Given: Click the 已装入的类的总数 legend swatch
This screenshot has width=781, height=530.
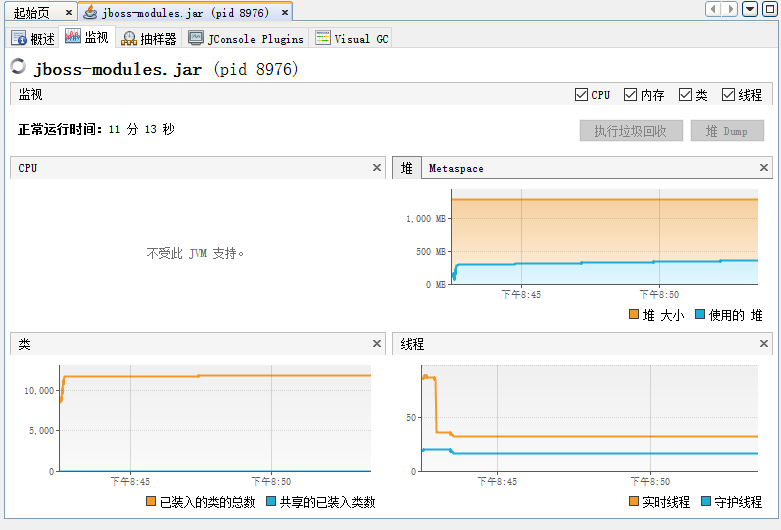Looking at the screenshot, I should (151, 501).
